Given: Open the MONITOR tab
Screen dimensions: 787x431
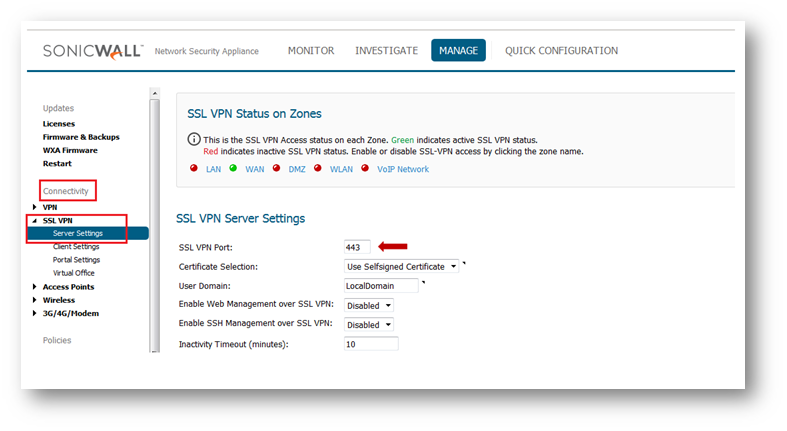Looking at the screenshot, I should [x=311, y=51].
